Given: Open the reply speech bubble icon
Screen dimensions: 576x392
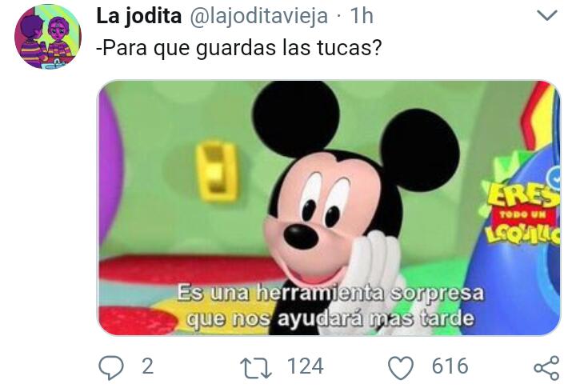Looking at the screenshot, I should pos(111,368).
